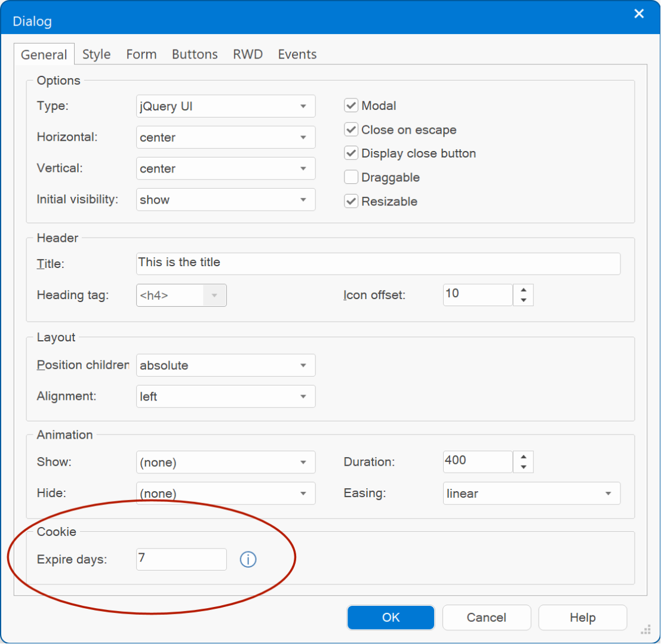Click the Expire days input field
The height and width of the screenshot is (644, 661).
point(182,560)
